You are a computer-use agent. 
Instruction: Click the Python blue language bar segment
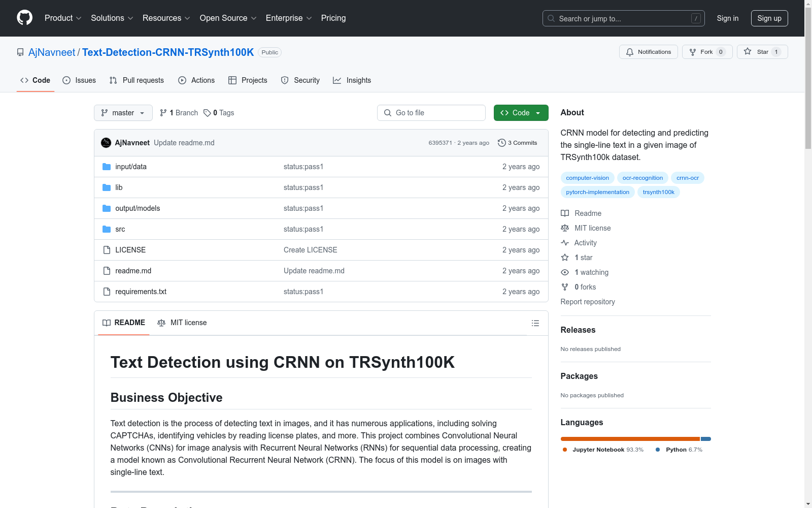click(x=706, y=439)
